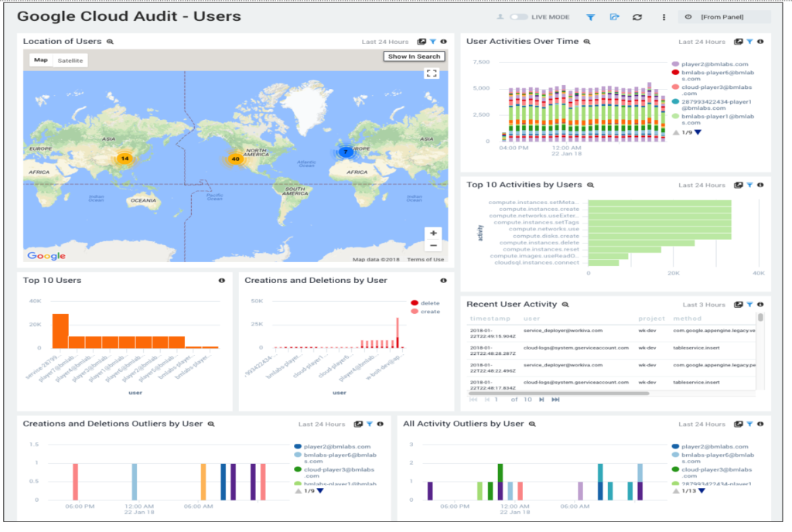The image size is (792, 532).
Task: Sort by the method column header
Action: (x=688, y=319)
